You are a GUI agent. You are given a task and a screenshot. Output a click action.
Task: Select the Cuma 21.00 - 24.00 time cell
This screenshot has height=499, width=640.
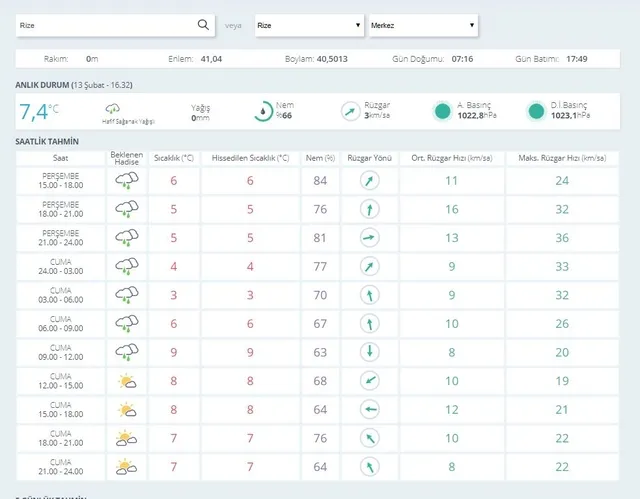[x=61, y=467]
